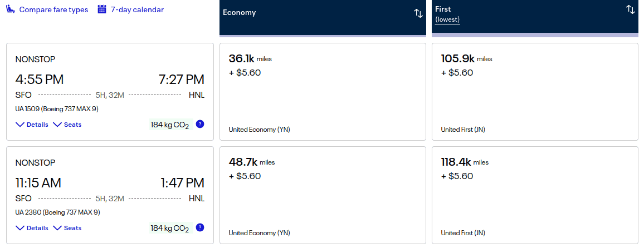Click 'UA 1509 (Boeing 737 MAX 9)' text
This screenshot has width=644, height=248.
click(x=57, y=109)
